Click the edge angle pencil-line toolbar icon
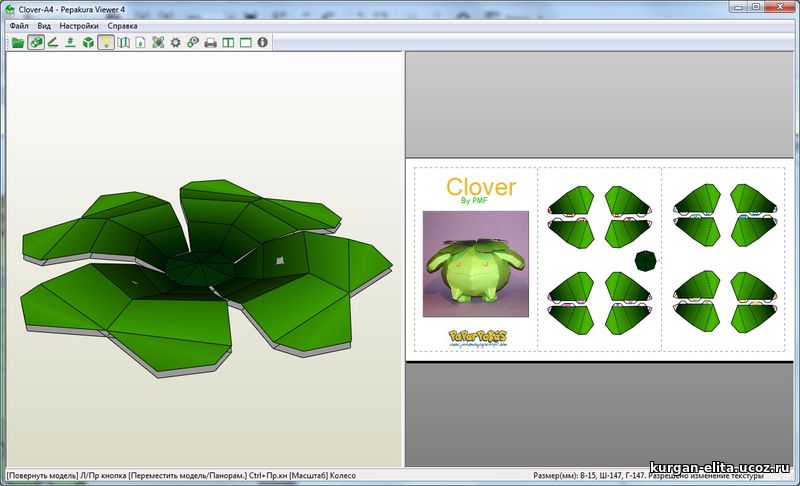 pos(53,42)
